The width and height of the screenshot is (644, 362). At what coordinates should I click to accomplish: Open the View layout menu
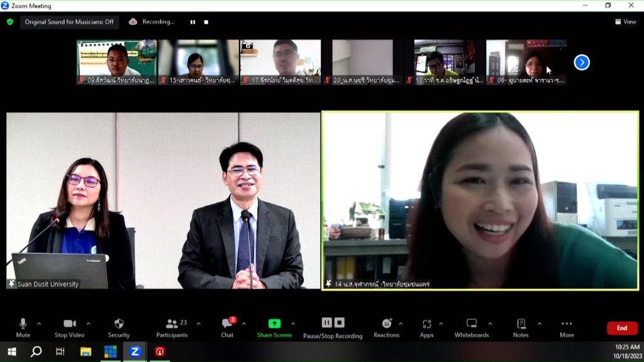[x=625, y=21]
